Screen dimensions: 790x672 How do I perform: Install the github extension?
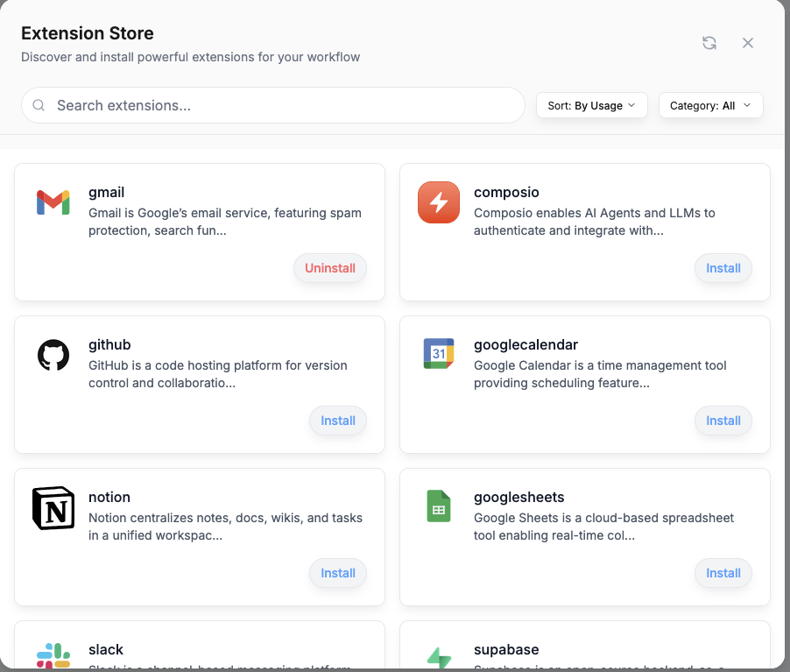pyautogui.click(x=337, y=421)
